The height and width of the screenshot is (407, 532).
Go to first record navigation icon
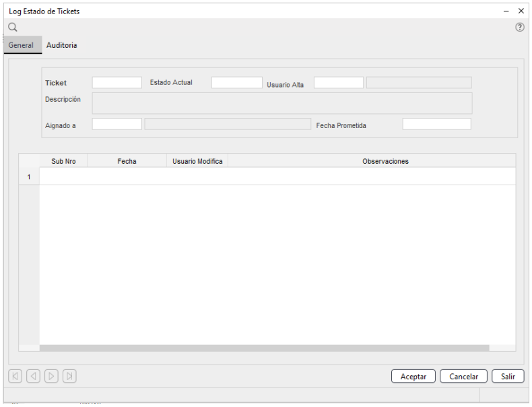click(15, 376)
